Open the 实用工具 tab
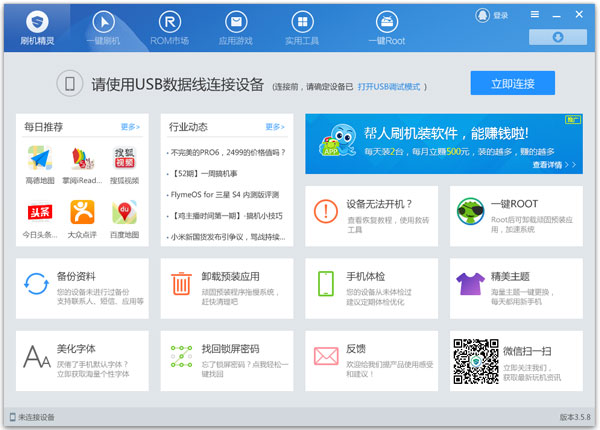The image size is (600, 430). coord(302,28)
